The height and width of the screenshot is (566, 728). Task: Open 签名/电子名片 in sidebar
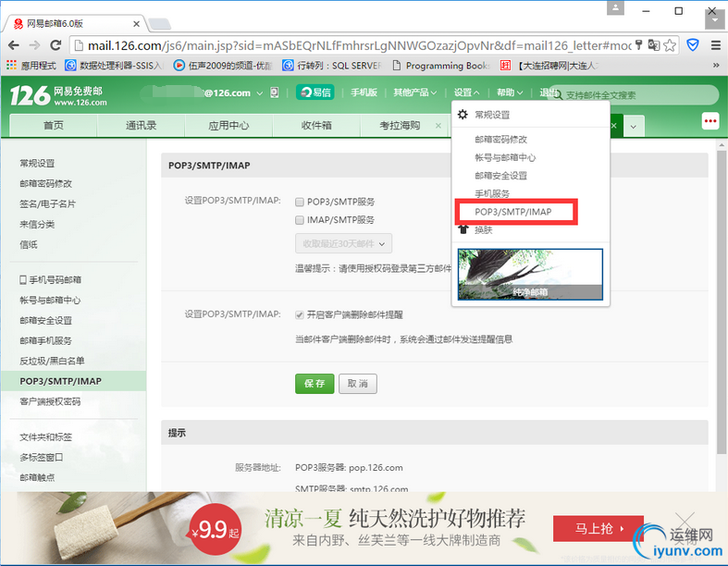47,203
